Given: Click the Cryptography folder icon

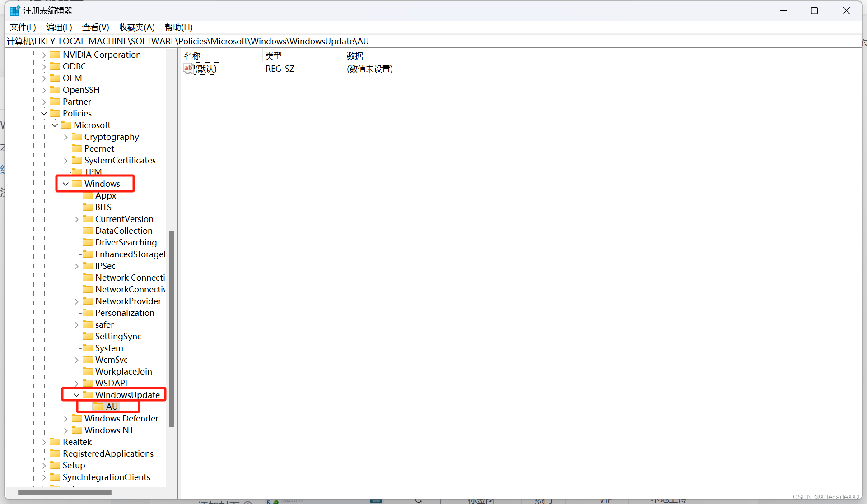Looking at the screenshot, I should [77, 137].
